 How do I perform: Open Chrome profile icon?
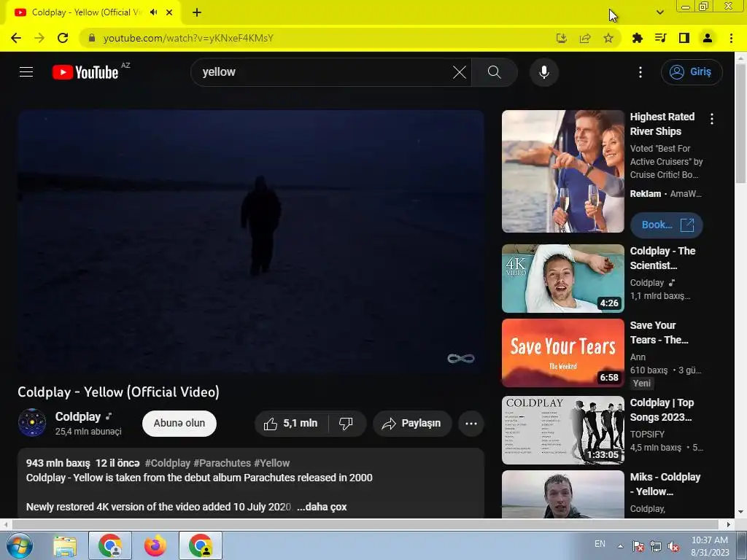pyautogui.click(x=708, y=38)
